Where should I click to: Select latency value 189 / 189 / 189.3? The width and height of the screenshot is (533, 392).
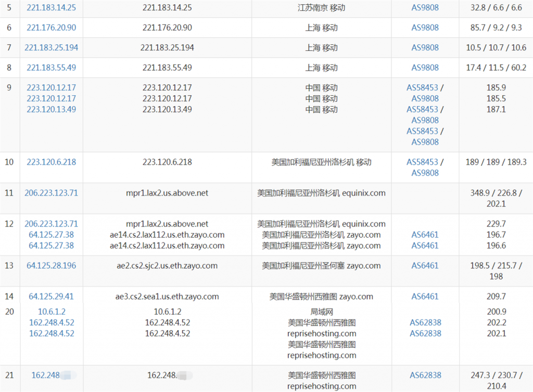pyautogui.click(x=496, y=162)
